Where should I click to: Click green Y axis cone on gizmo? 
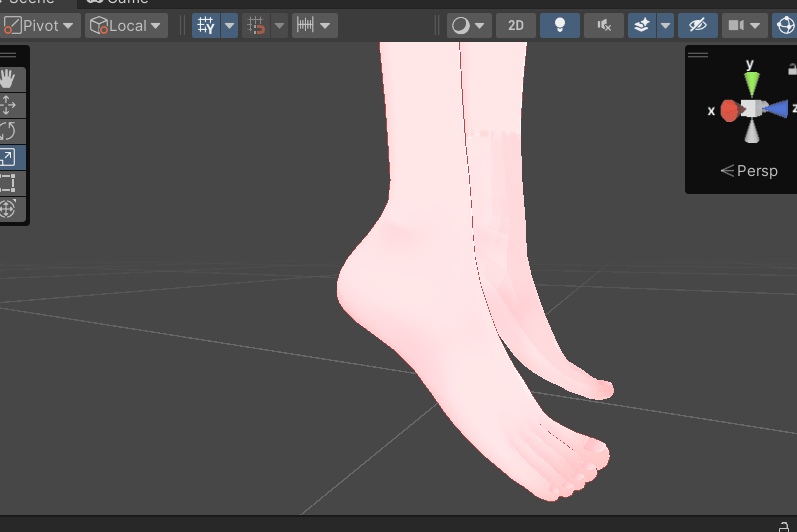click(x=752, y=84)
